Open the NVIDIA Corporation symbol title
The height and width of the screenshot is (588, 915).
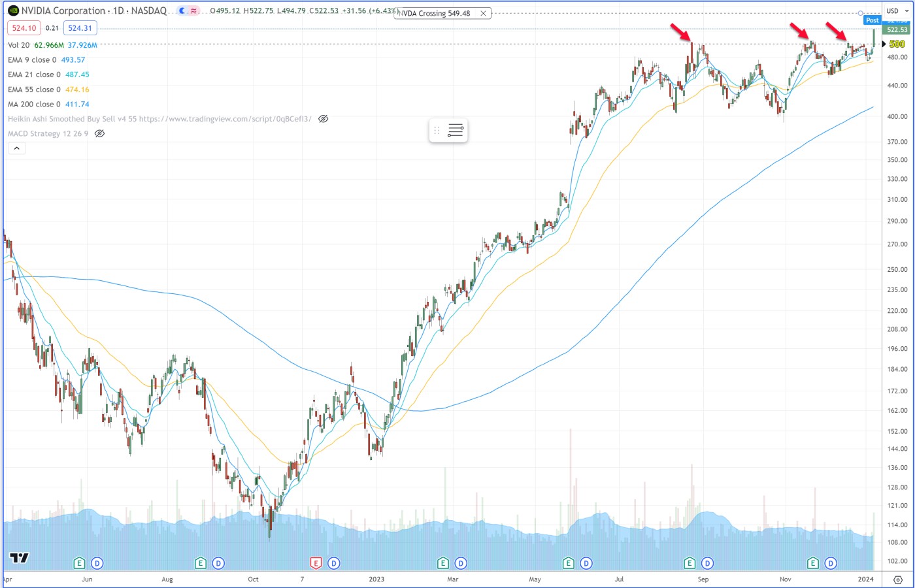click(x=63, y=10)
